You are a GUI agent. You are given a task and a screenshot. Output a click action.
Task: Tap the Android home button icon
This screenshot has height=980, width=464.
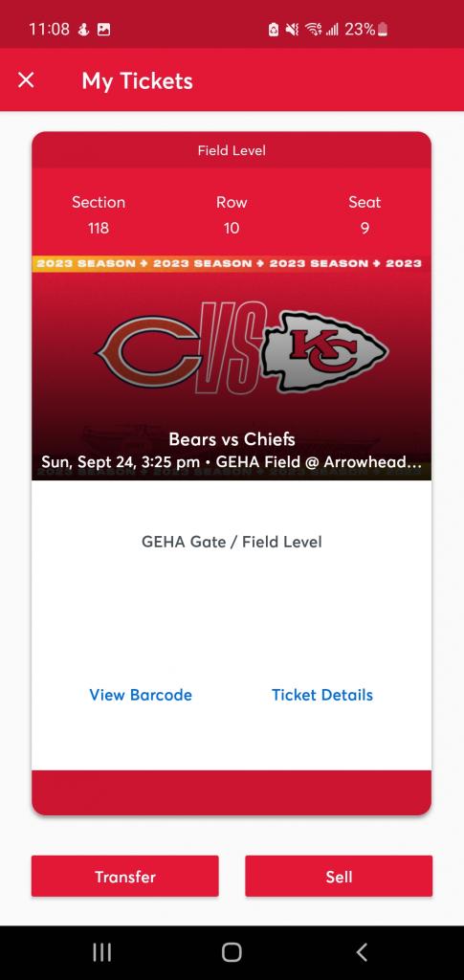tap(232, 952)
